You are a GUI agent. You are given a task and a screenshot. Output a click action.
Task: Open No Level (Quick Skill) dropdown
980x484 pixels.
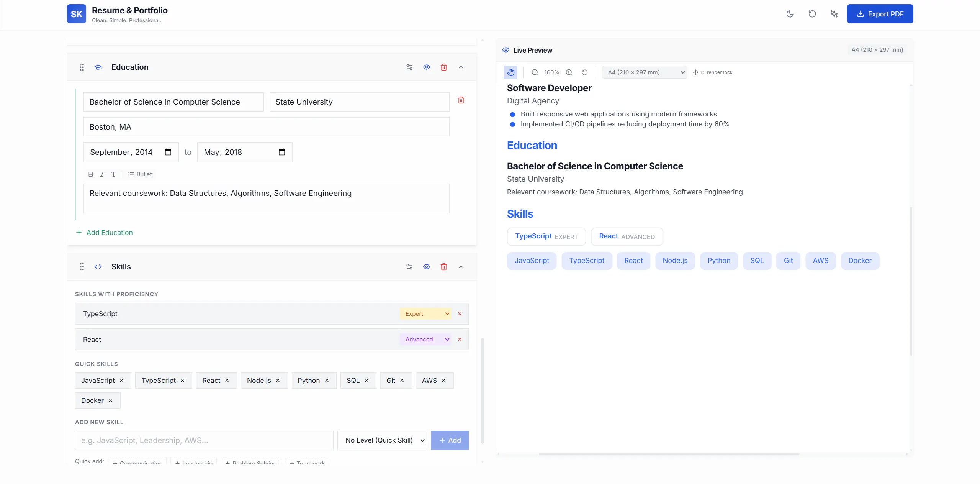382,440
